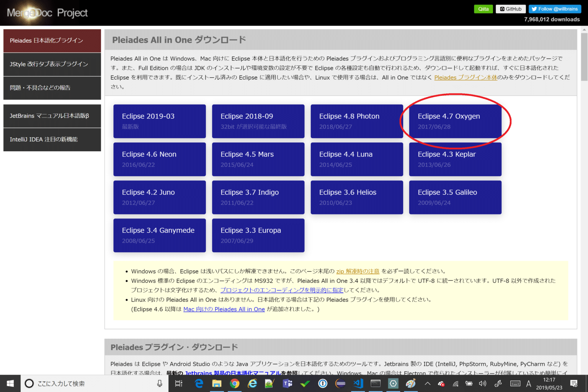Image resolution: width=588 pixels, height=392 pixels.
Task: Click the Windows search input field
Action: click(x=92, y=384)
